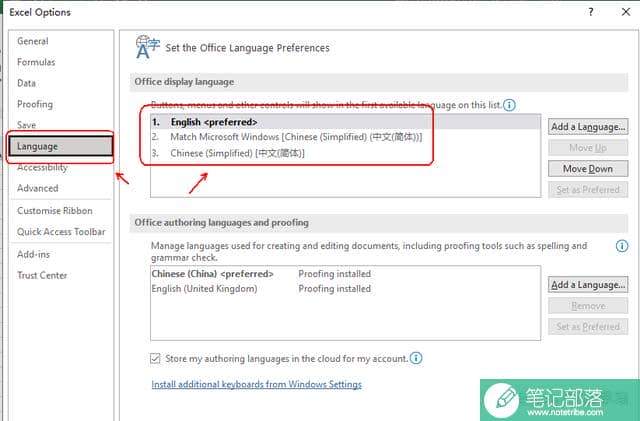This screenshot has width=640, height=421.
Task: Select Chinese (China) preferred authoring language
Action: click(x=345, y=274)
